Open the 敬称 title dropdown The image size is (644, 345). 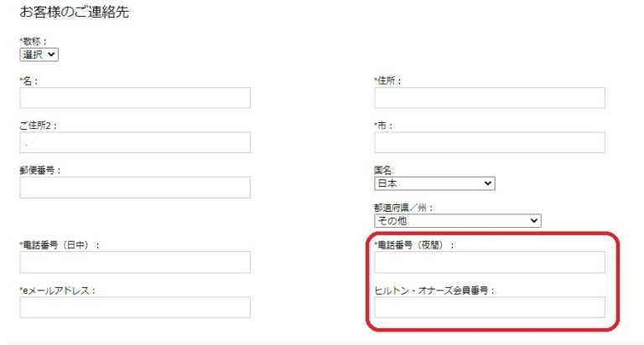[39, 54]
